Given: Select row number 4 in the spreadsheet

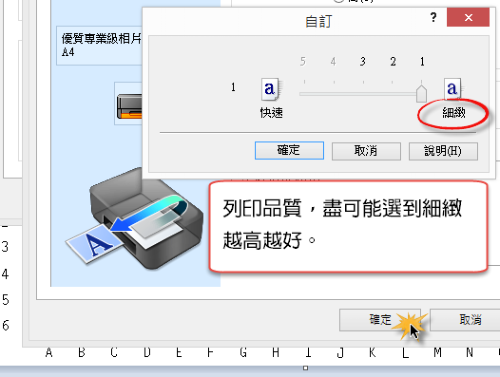Looking at the screenshot, I should 5,274.
